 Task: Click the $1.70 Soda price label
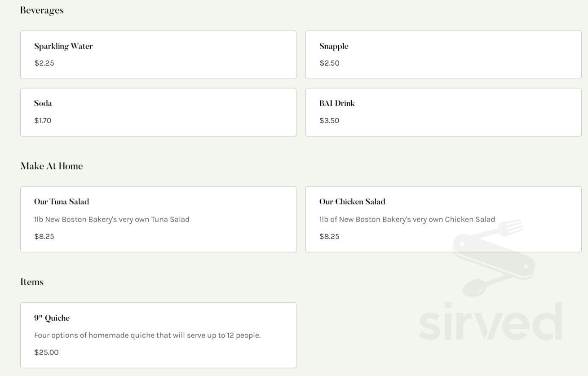click(43, 120)
